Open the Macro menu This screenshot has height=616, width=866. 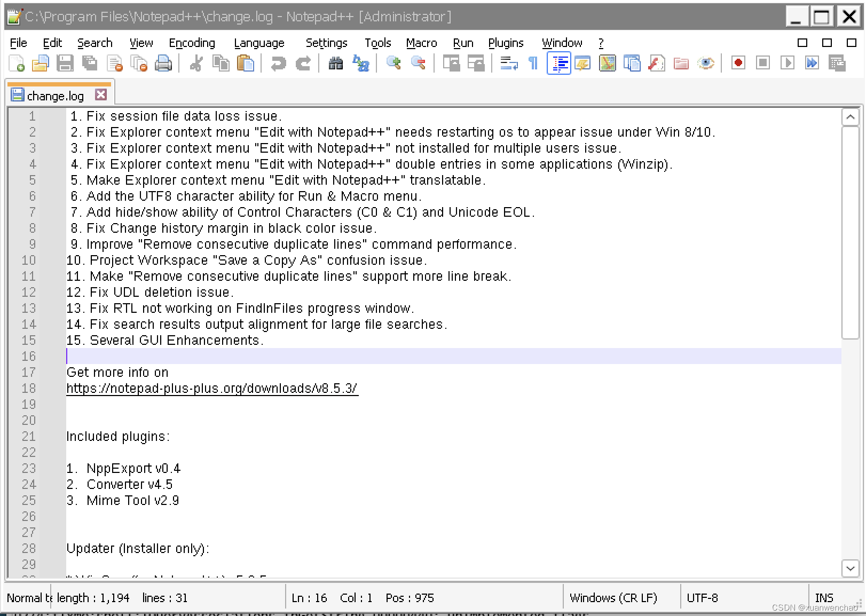421,43
